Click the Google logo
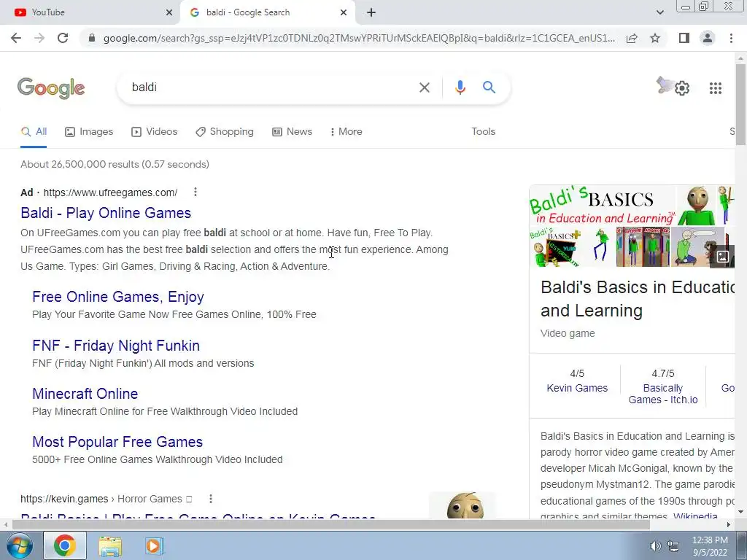 click(x=51, y=88)
